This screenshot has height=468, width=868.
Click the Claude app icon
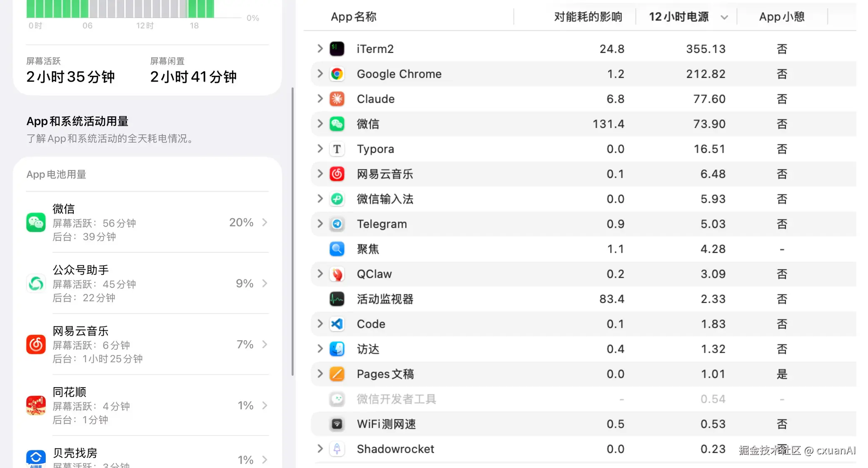[x=337, y=99]
